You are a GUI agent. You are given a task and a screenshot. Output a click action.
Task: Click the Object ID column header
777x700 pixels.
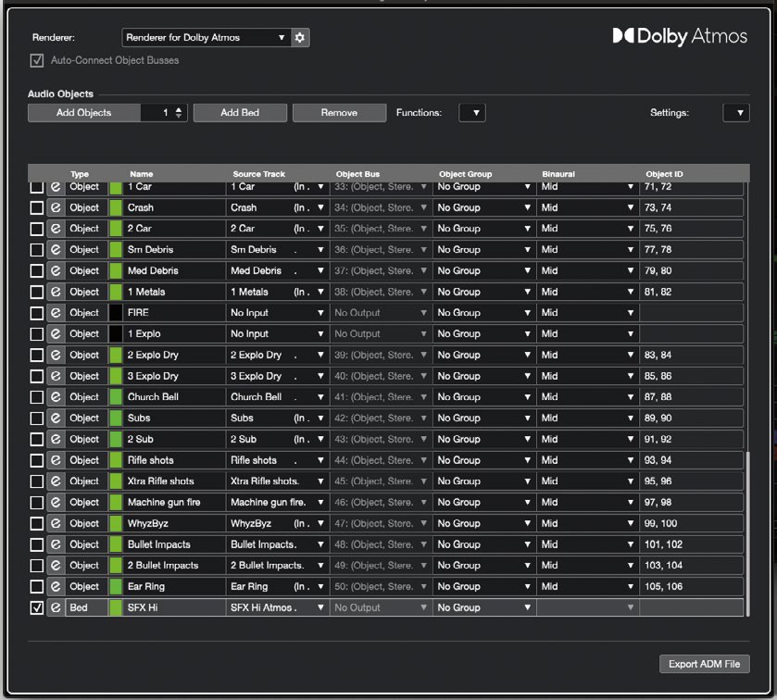click(x=664, y=174)
